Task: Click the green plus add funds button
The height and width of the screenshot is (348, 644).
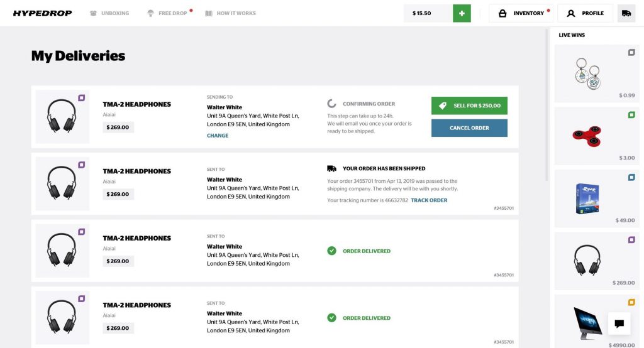Action: 462,13
